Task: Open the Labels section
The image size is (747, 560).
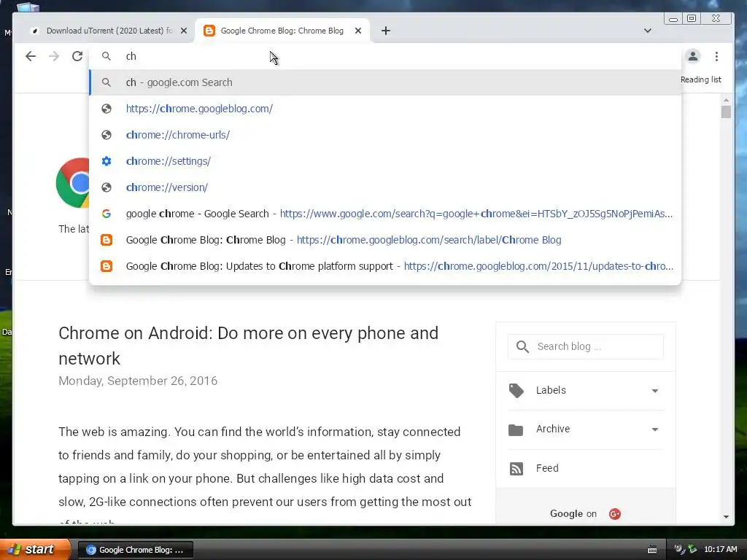Action: 586,391
